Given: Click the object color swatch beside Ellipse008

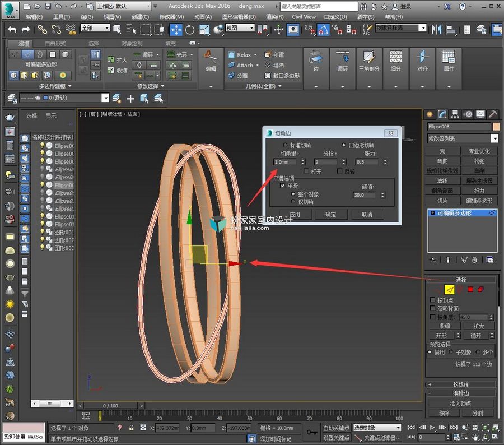Looking at the screenshot, I should [x=496, y=127].
